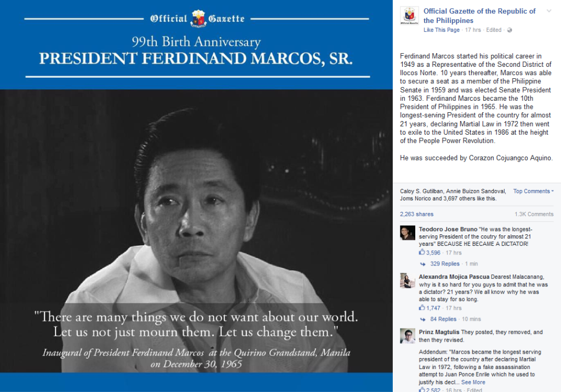Open Official Gazette of the Republic page name

(x=479, y=16)
